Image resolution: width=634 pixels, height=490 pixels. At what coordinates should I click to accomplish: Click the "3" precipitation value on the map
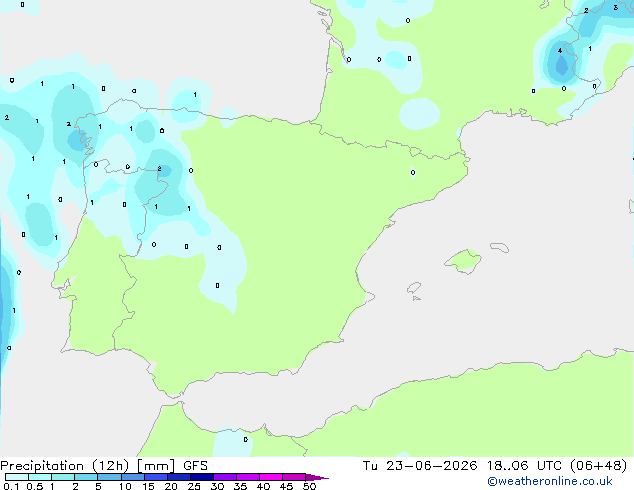(615, 7)
